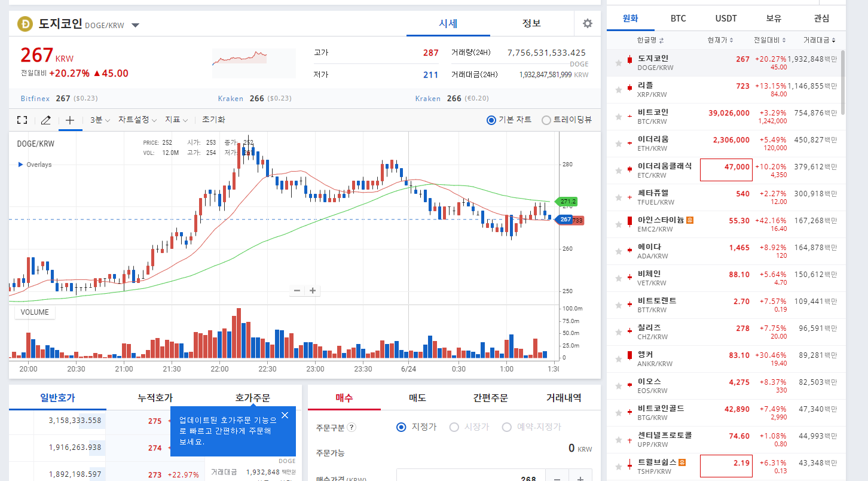Expand the Overlays triangle on chart

click(x=20, y=165)
